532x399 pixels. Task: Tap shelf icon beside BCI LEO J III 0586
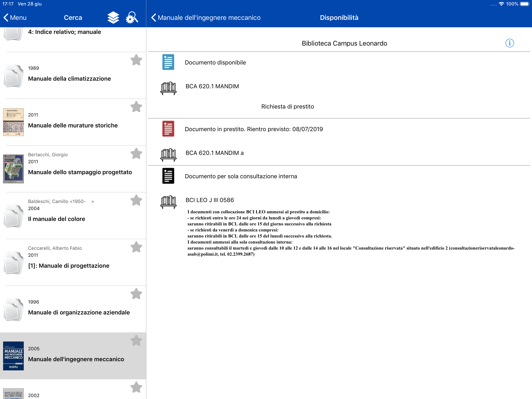pos(168,202)
